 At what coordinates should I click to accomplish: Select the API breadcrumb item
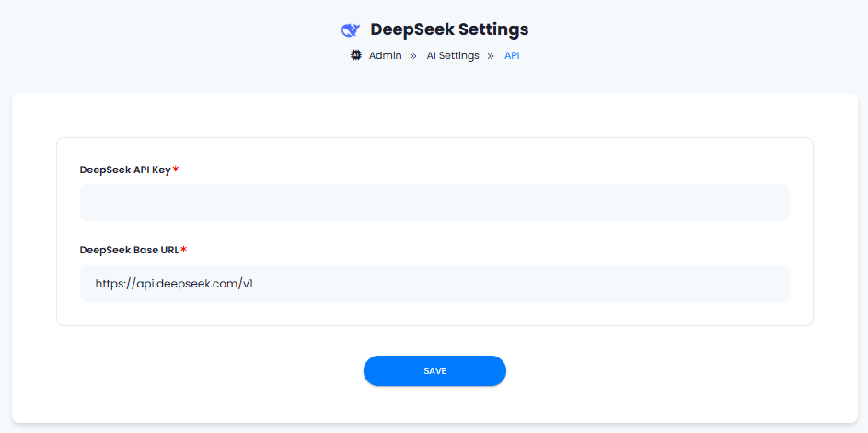(x=512, y=56)
